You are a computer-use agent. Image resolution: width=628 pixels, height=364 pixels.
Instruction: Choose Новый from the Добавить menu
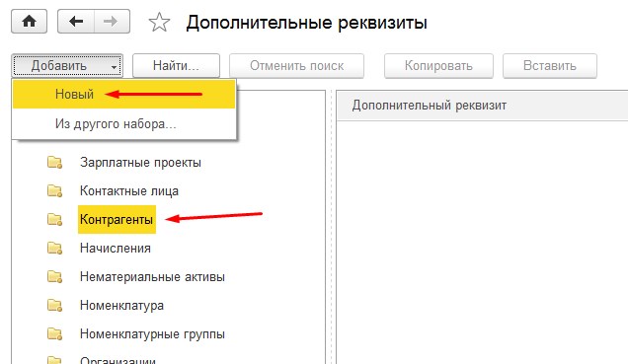pos(123,94)
